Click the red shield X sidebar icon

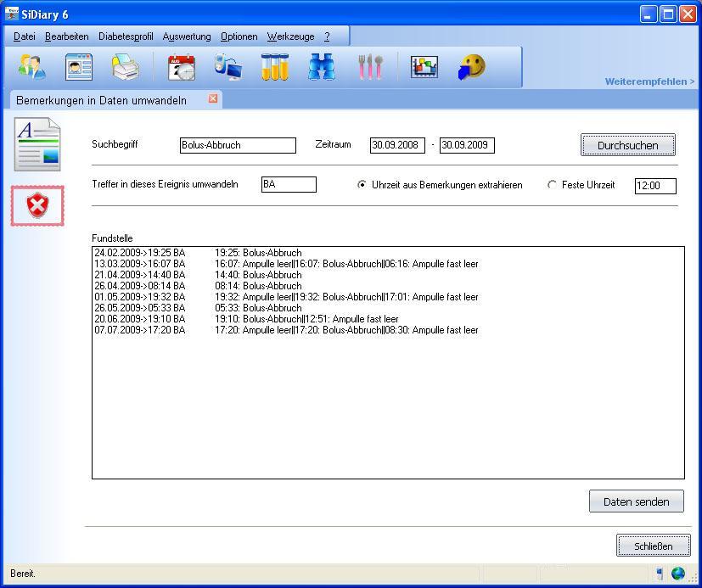[x=37, y=206]
